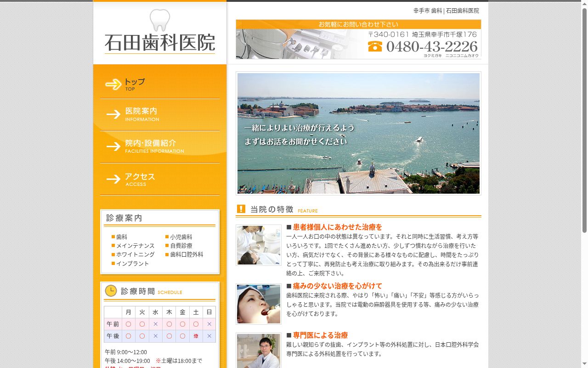Click the 土 column header in schedule
This screenshot has width=588, height=368.
pos(196,312)
